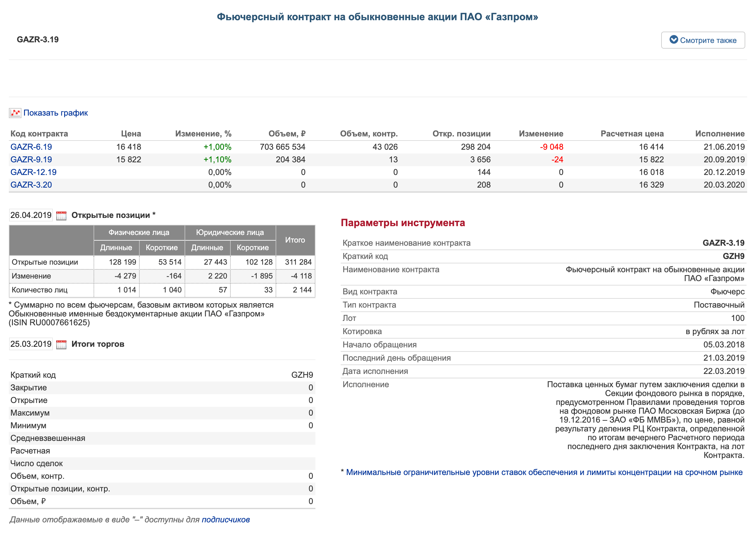
Task: Click the Исполнение column header in contracts table
Action: tap(720, 134)
